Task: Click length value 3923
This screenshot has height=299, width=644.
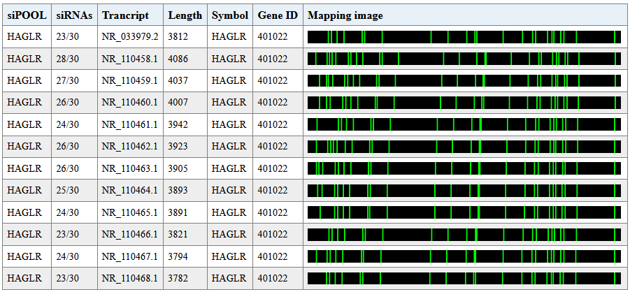Action: pos(178,147)
